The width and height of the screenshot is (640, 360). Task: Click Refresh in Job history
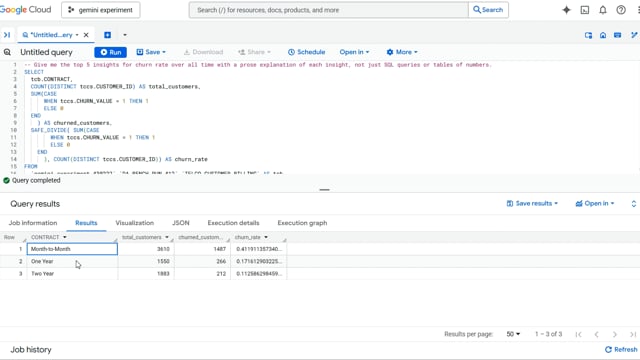click(x=621, y=350)
